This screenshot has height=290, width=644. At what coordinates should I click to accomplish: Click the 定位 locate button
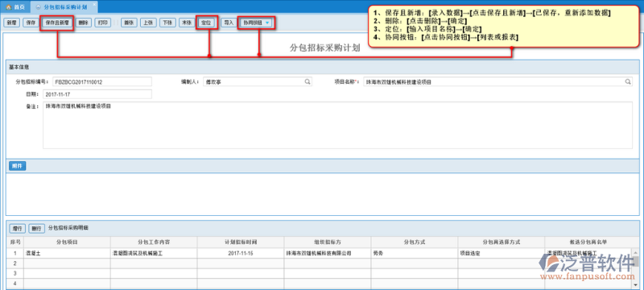click(206, 23)
